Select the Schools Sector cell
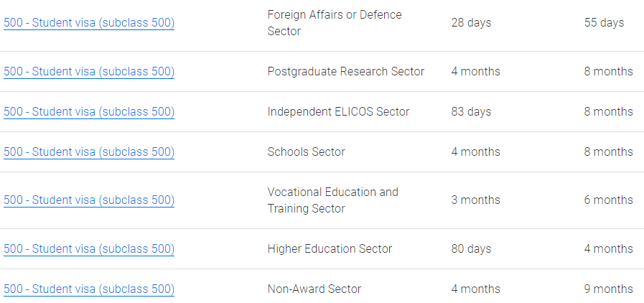This screenshot has height=303, width=644. coord(306,152)
